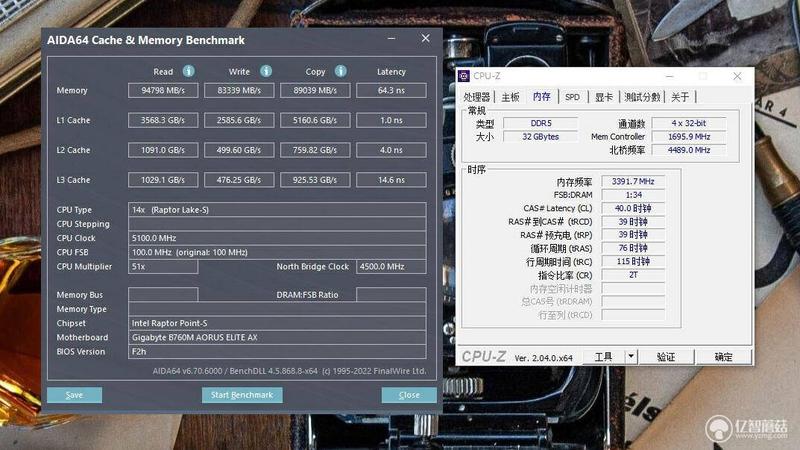Click the CPU-Z title bar app icon

(x=464, y=76)
